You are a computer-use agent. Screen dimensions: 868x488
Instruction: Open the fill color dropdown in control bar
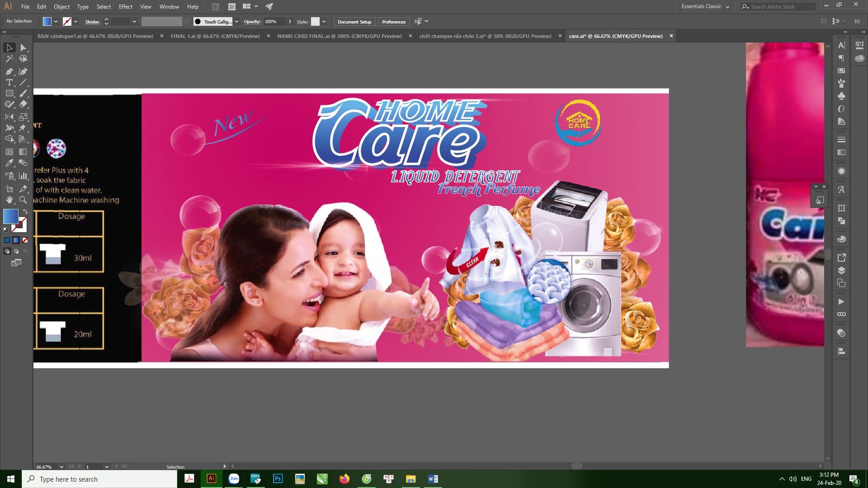click(x=56, y=22)
